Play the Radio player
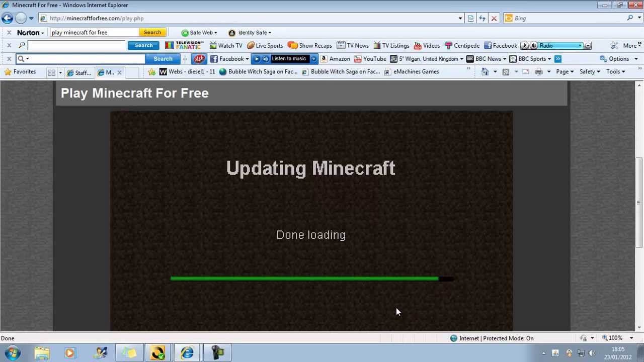 pos(524,46)
